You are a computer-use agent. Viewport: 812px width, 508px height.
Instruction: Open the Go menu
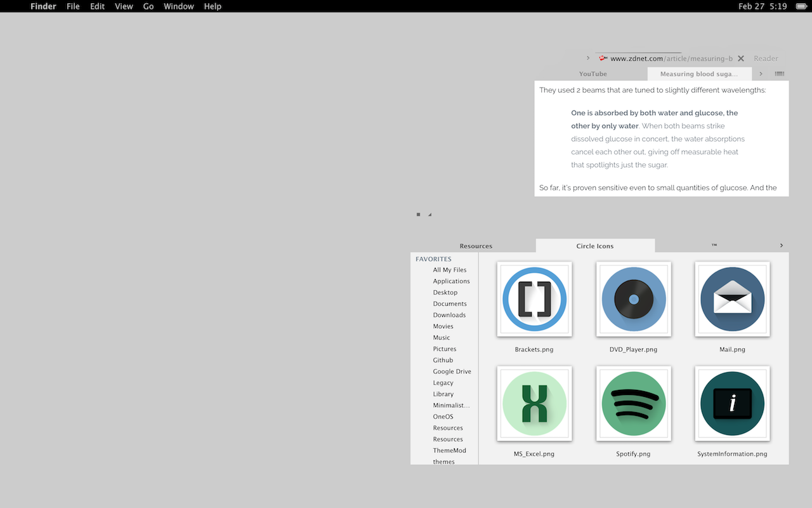tap(148, 6)
